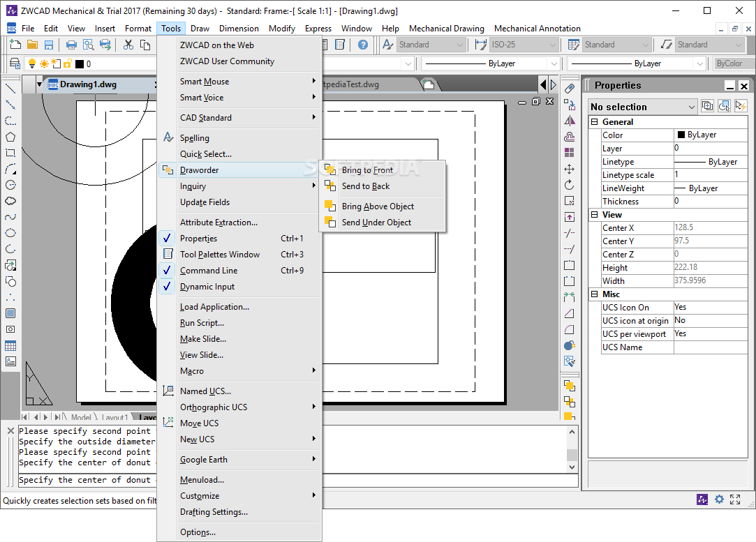Open the Layer Properties Manager icon
The width and height of the screenshot is (756, 542).
[15, 63]
